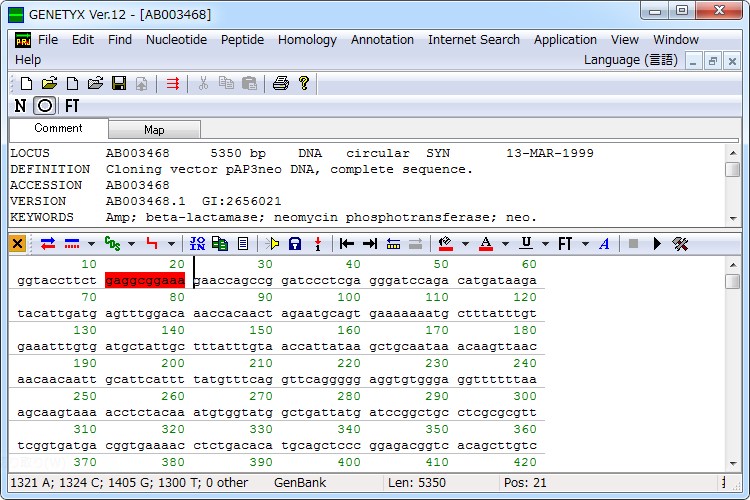Open dropdown arrow beside the red bent-arrow icon

click(171, 244)
